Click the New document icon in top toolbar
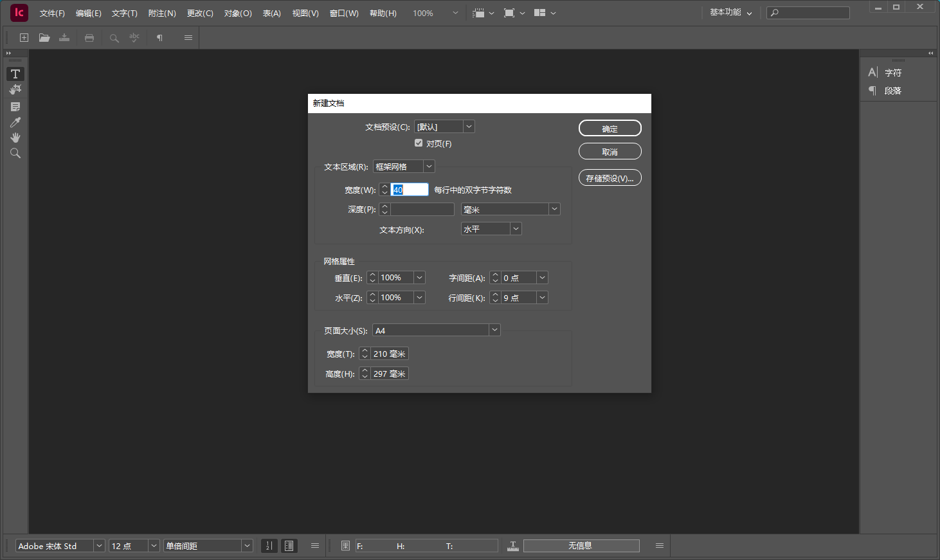Viewport: 940px width, 560px height. (x=24, y=38)
